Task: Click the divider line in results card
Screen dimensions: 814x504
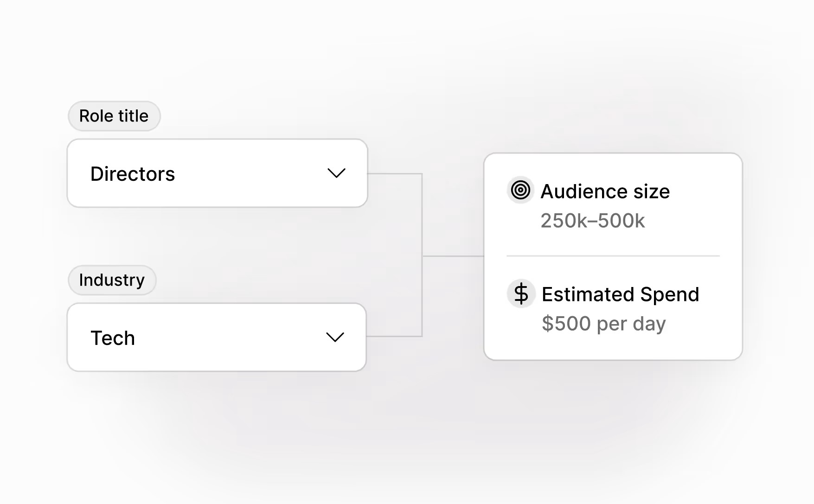Action: 613,256
